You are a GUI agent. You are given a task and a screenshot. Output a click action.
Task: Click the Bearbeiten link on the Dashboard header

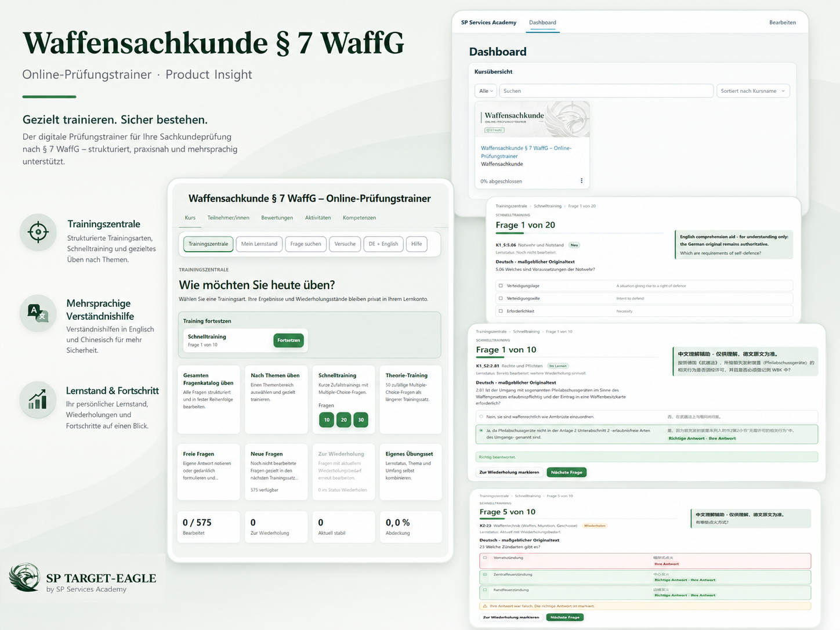[x=783, y=23]
